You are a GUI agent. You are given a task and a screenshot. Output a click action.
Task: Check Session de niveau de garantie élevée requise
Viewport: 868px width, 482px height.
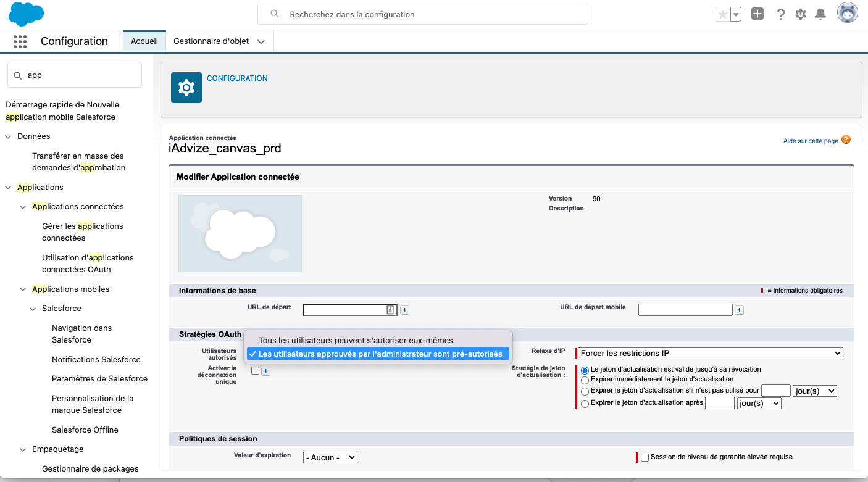(x=645, y=457)
